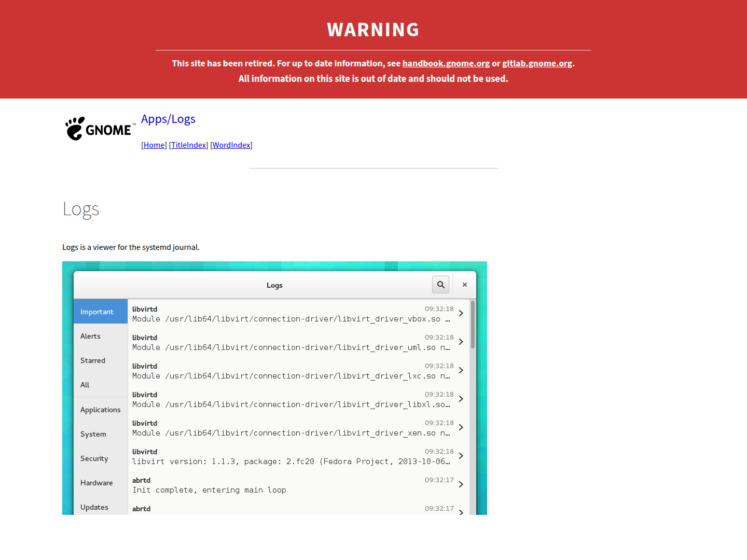Image resolution: width=747 pixels, height=560 pixels.
Task: Click "Logs is a viewer for the systemd journal."
Action: (131, 247)
